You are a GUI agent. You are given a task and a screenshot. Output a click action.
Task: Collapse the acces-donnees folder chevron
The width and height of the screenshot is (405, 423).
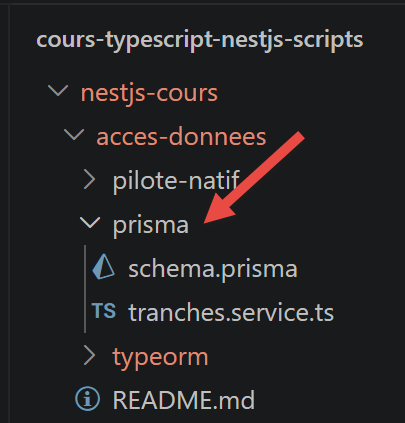pos(74,135)
